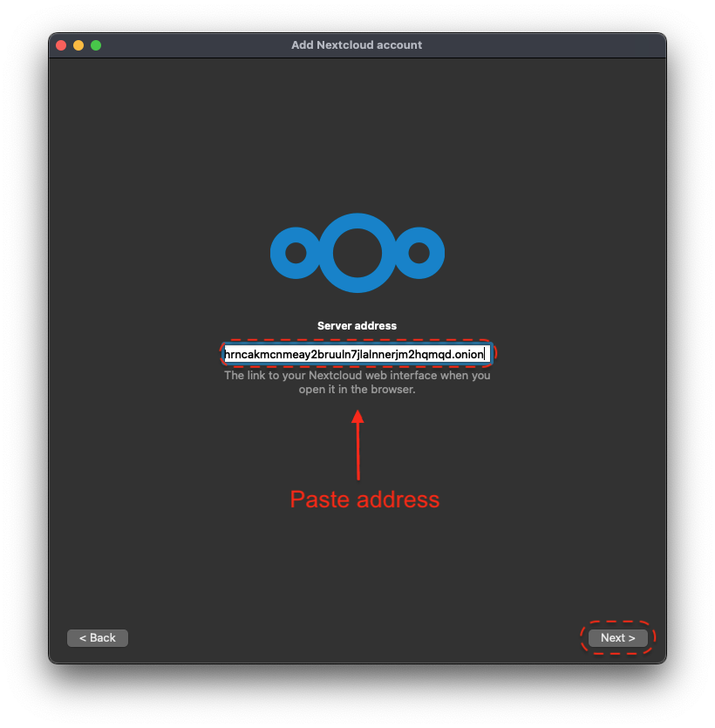Minimize the window with the yellow button
The width and height of the screenshot is (715, 728).
(78, 45)
